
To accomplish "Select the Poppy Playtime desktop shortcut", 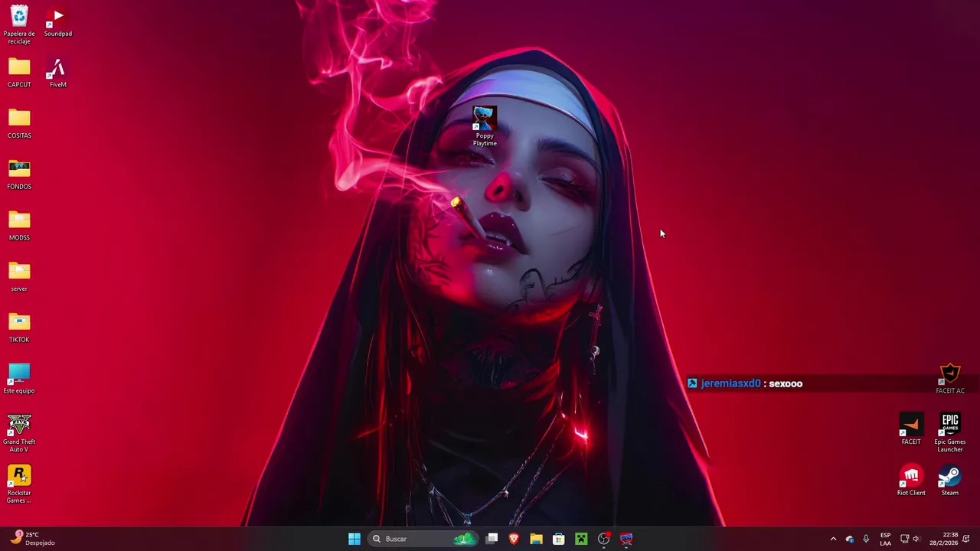I will (485, 126).
